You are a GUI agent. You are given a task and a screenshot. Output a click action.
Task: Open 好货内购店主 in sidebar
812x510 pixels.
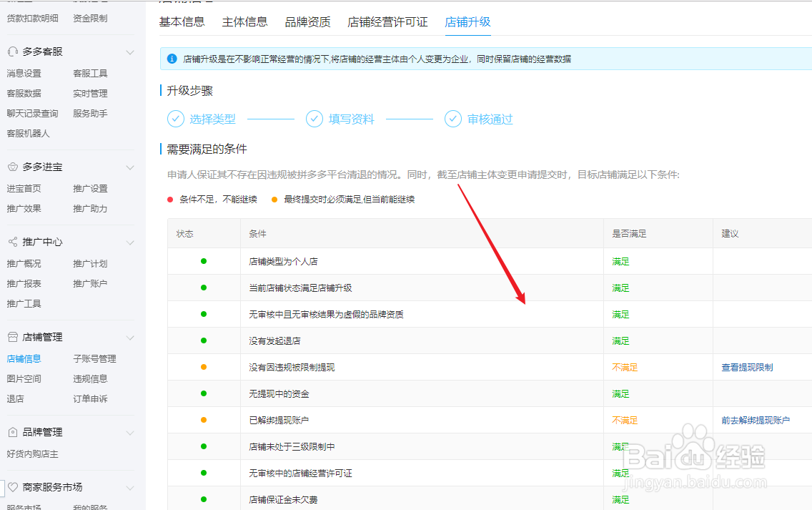pos(33,454)
